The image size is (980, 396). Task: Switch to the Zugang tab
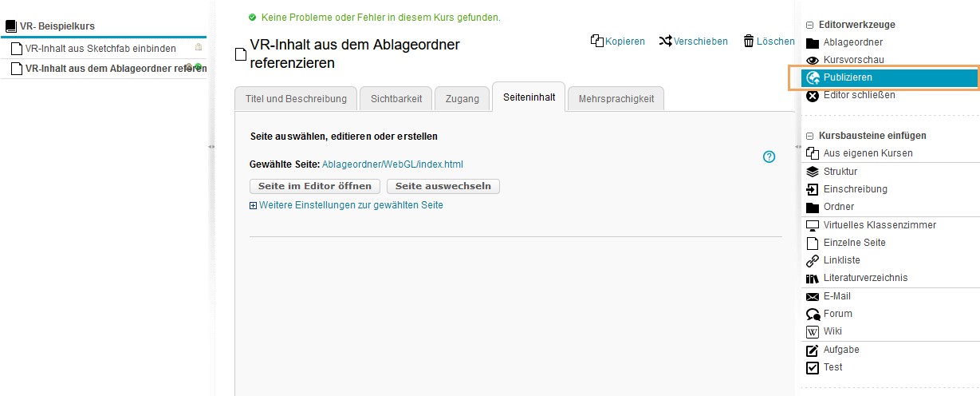coord(462,99)
